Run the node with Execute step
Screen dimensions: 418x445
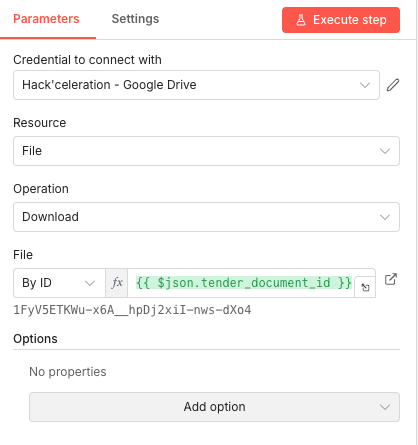(x=341, y=20)
